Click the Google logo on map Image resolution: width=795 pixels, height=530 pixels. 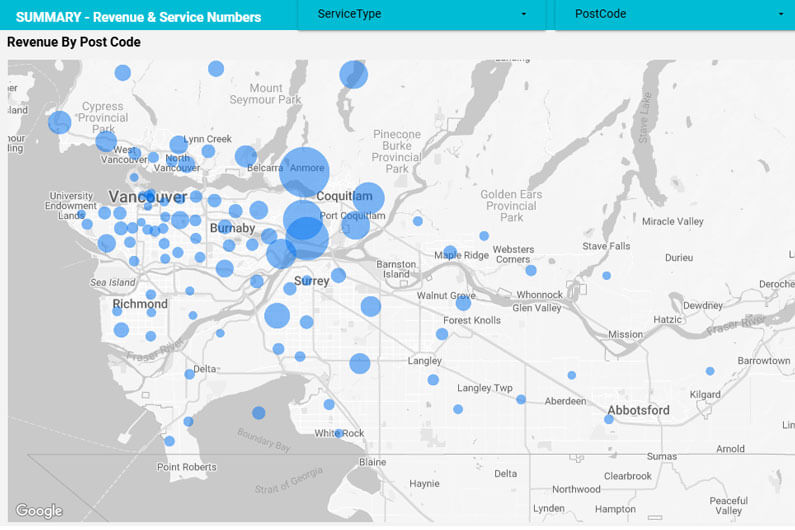(39, 510)
